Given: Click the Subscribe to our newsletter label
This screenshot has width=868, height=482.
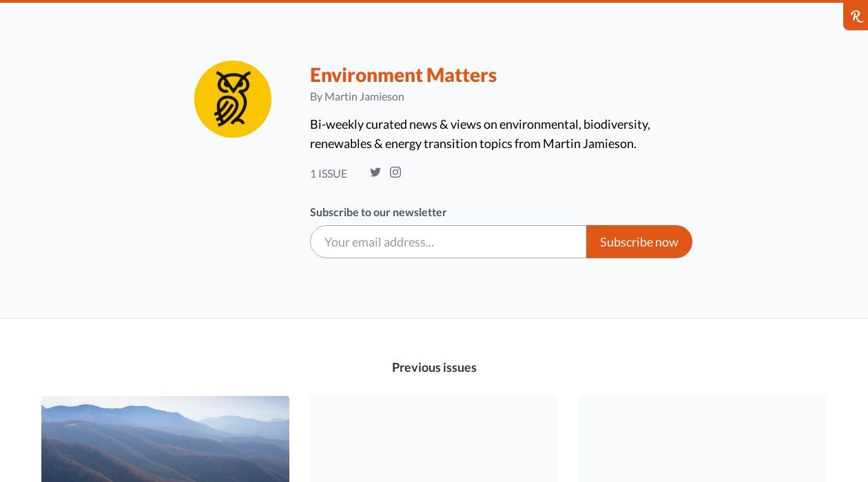Looking at the screenshot, I should coord(378,212).
